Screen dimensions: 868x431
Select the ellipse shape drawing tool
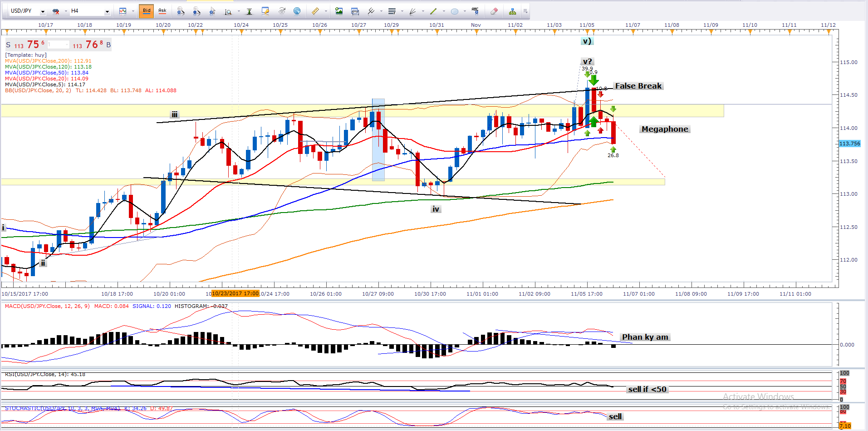[455, 11]
